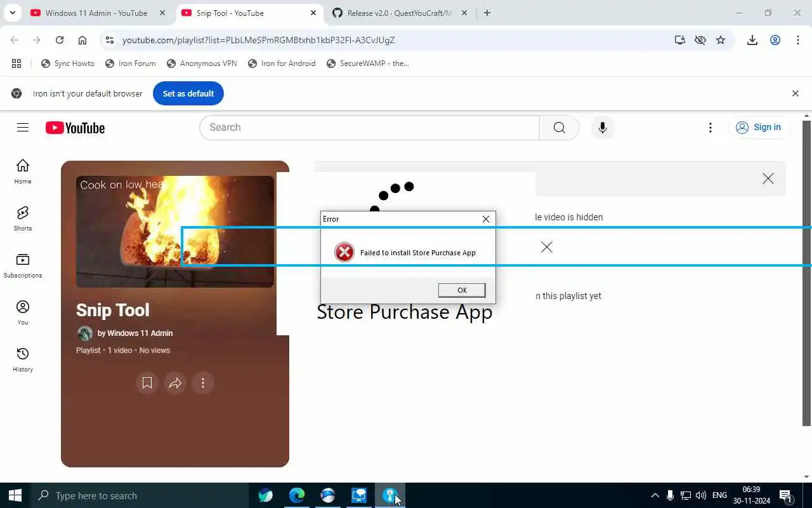Save the playlist with bookmark icon
812x508 pixels.
pyautogui.click(x=147, y=383)
